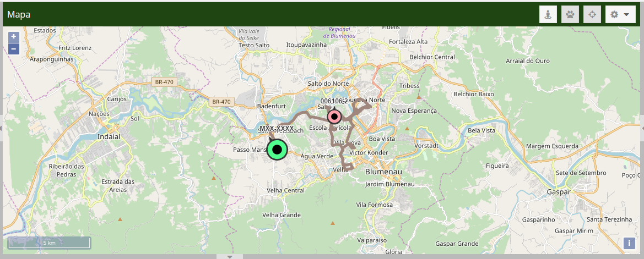
Task: Toggle the paw print tracks button
Action: [x=570, y=15]
